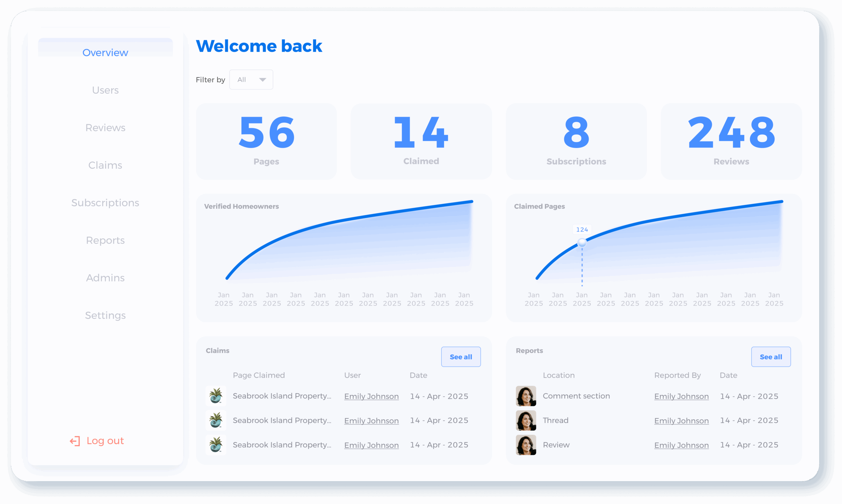Screen dimensions: 842x504
Task: Open the second Seabrook Island property thumbnail
Action: [x=216, y=420]
